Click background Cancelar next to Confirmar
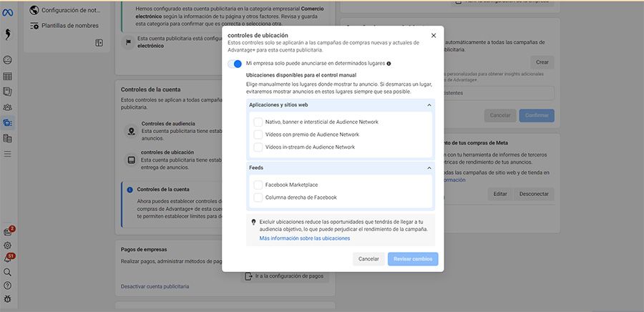The height and width of the screenshot is (312, 644). (500, 115)
